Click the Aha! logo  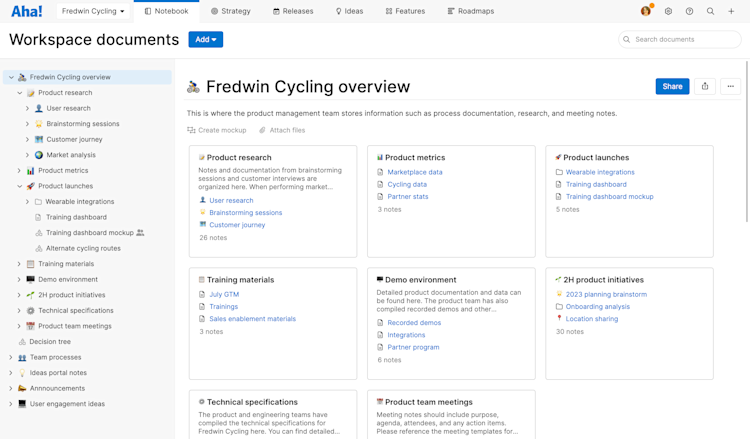click(26, 11)
